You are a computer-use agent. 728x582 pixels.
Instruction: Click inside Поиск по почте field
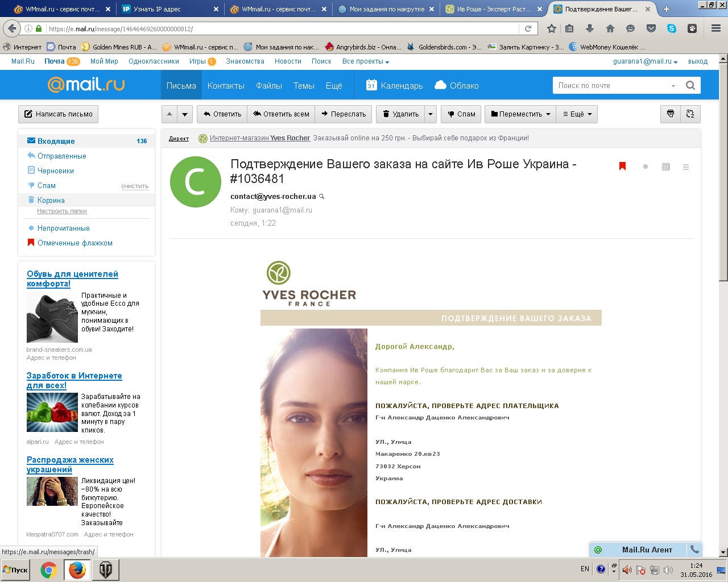[611, 85]
